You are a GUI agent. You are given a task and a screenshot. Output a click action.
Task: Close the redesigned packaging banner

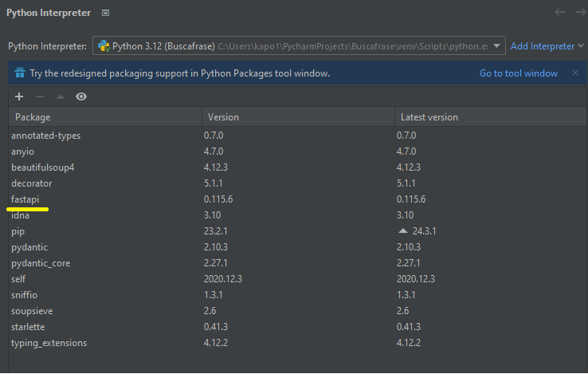pos(575,73)
